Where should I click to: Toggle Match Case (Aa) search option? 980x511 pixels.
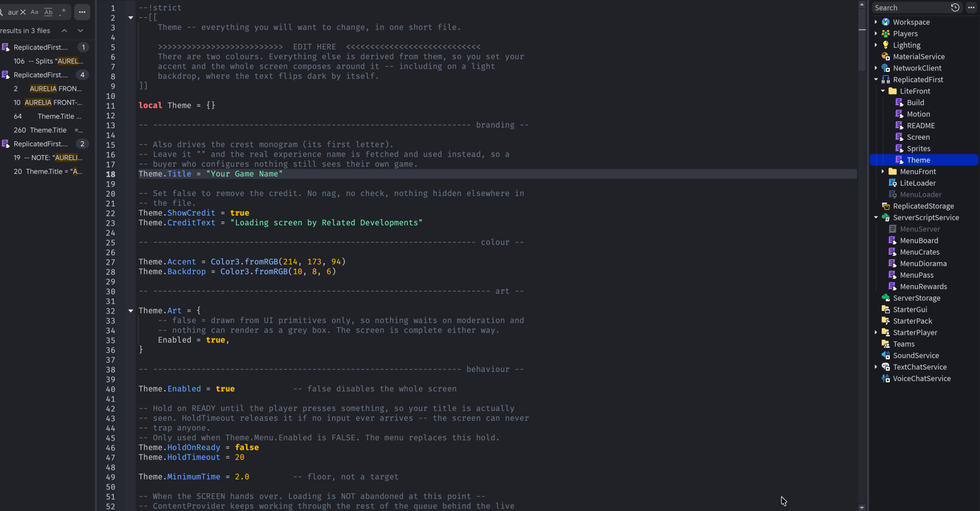pos(35,12)
